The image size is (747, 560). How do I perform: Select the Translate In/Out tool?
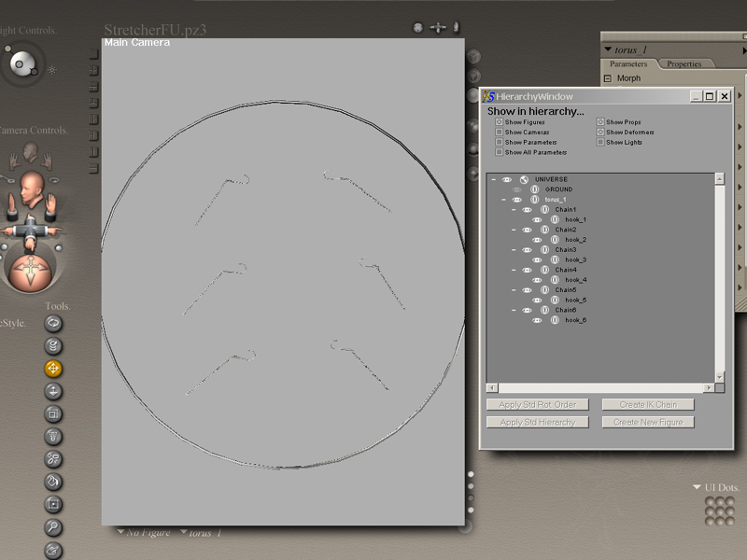pos(53,391)
